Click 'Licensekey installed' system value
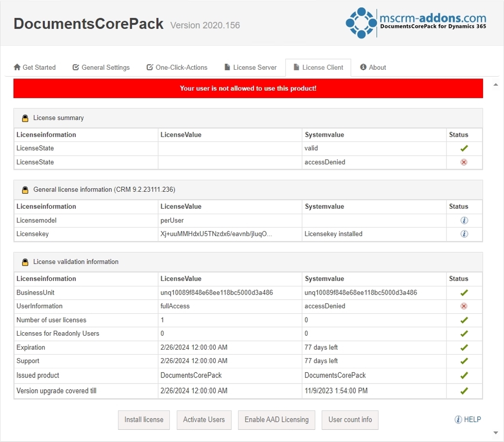This screenshot has height=442, width=504. pos(333,234)
